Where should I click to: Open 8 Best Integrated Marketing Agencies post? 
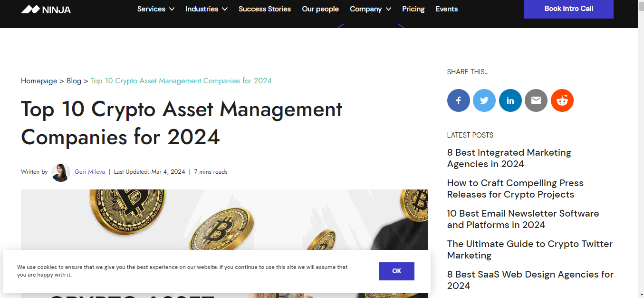[x=509, y=158]
